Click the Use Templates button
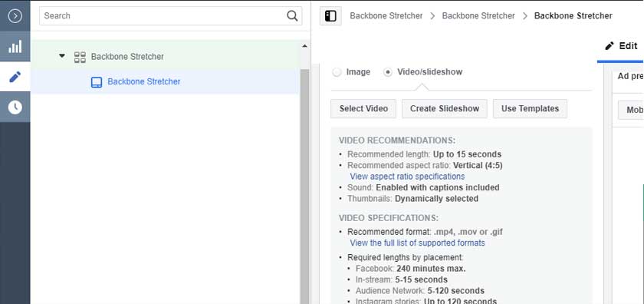 point(530,108)
